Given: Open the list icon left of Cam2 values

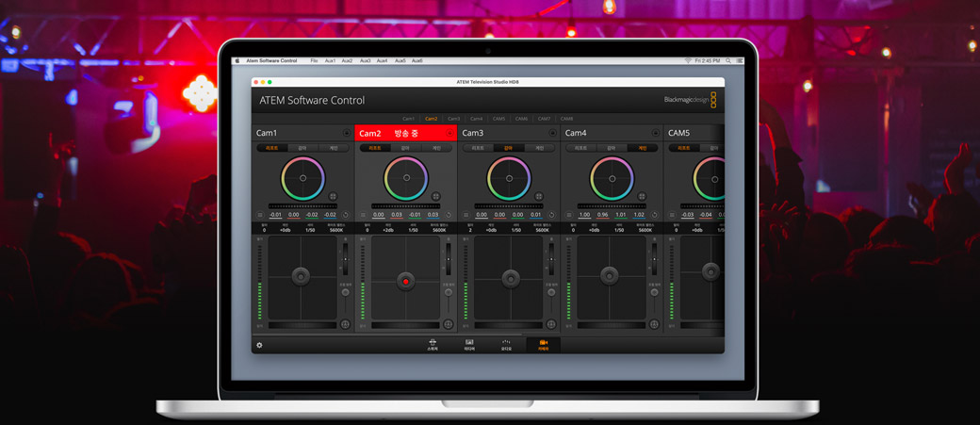Looking at the screenshot, I should (363, 215).
